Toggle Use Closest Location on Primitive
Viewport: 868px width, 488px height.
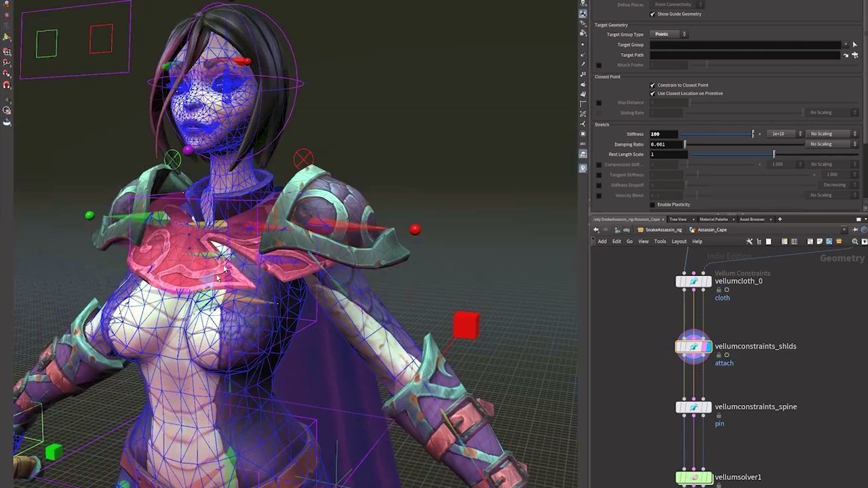point(652,94)
